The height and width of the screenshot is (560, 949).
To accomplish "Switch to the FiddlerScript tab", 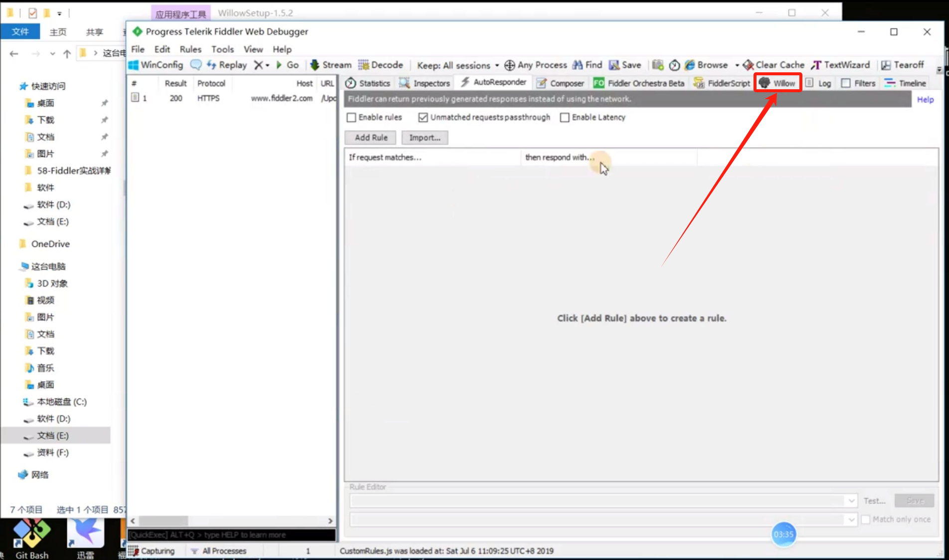I will tap(722, 83).
